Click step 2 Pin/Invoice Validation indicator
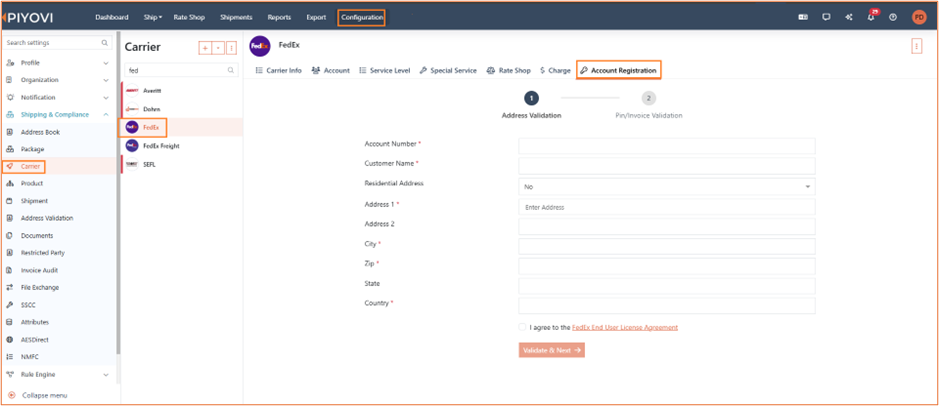This screenshot has width=939, height=406. coord(649,98)
